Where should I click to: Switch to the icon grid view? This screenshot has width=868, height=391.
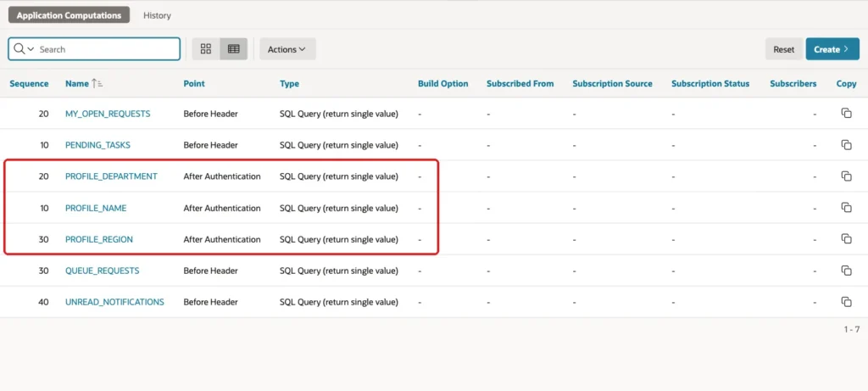pos(206,48)
